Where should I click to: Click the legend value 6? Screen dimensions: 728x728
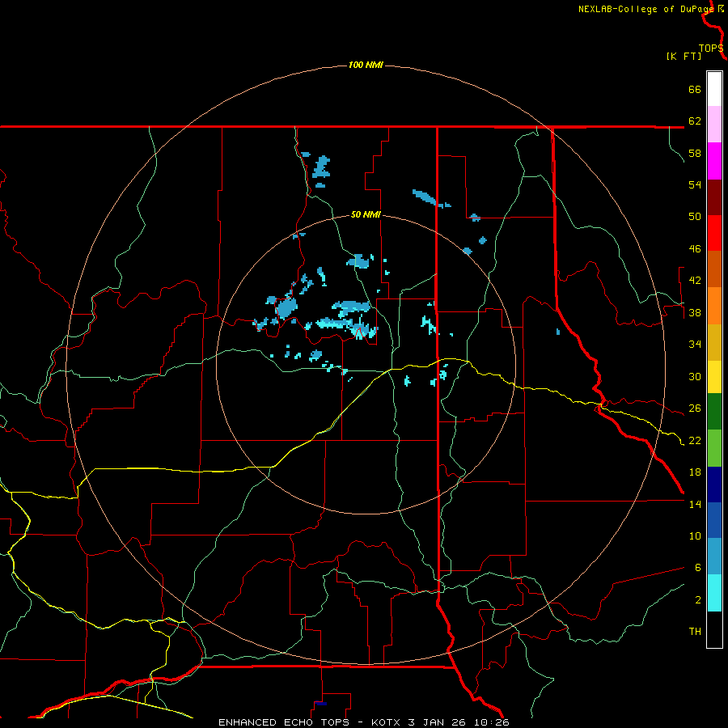[698, 567]
